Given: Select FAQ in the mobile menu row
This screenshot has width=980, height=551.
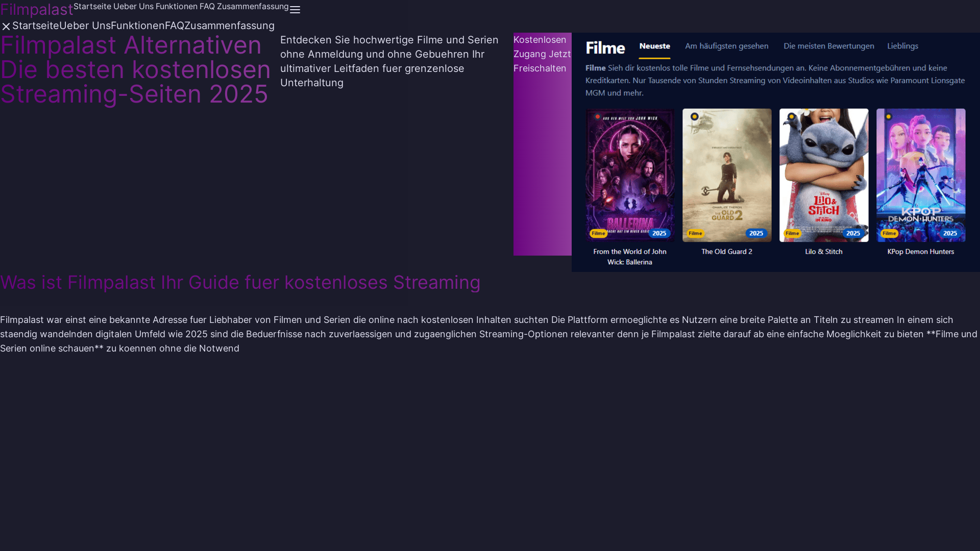Looking at the screenshot, I should [x=175, y=26].
